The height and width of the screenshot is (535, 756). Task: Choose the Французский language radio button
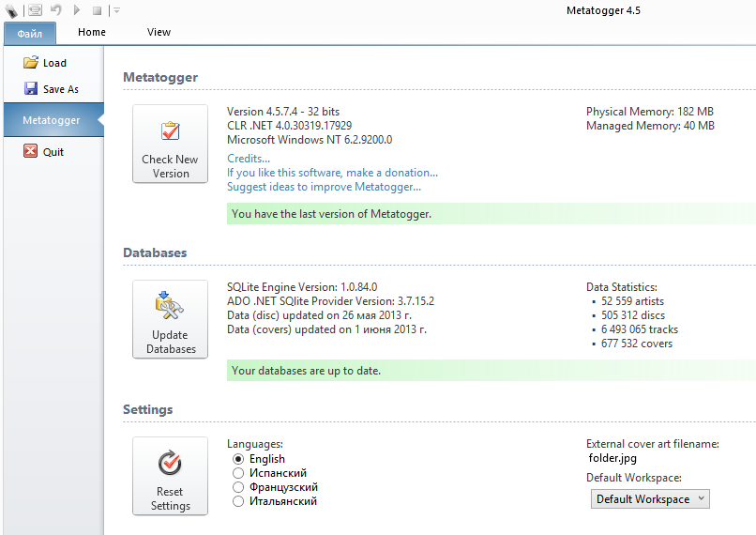point(238,487)
